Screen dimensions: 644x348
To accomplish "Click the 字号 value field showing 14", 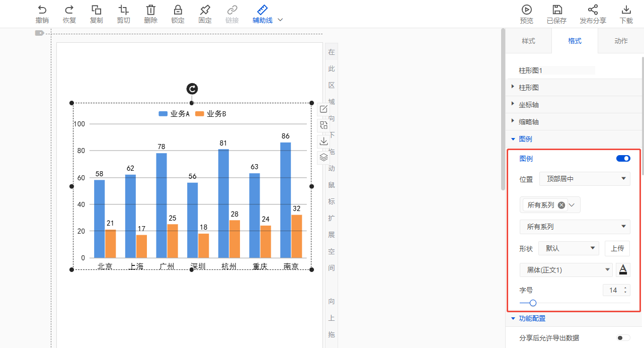I will point(612,290).
